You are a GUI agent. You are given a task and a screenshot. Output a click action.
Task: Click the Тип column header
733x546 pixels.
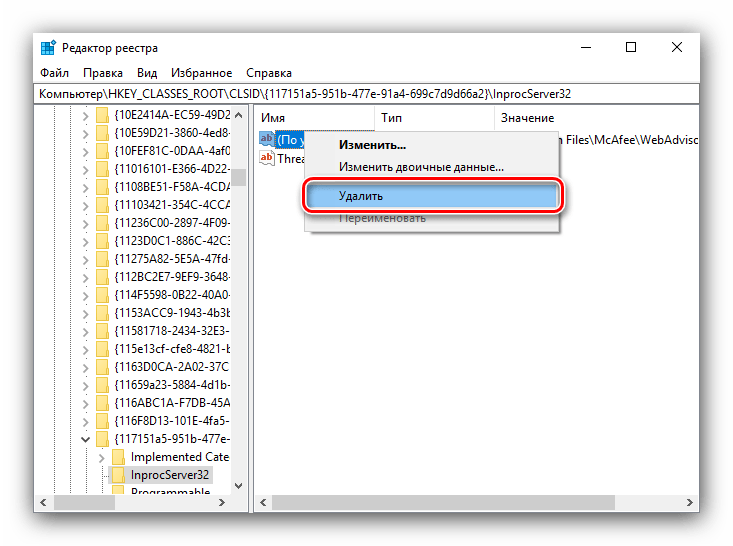click(434, 118)
